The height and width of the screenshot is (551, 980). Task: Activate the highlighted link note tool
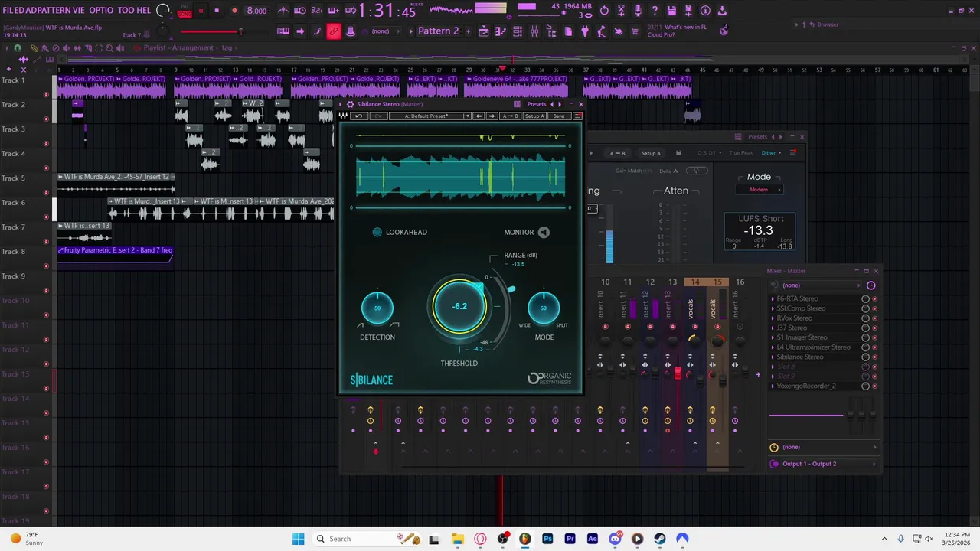(334, 31)
